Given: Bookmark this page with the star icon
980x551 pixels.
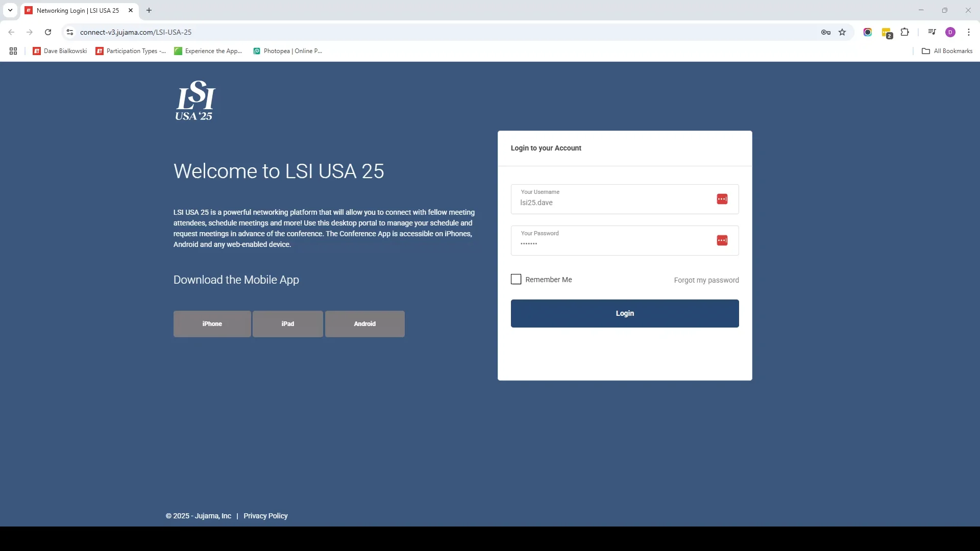Looking at the screenshot, I should [842, 32].
